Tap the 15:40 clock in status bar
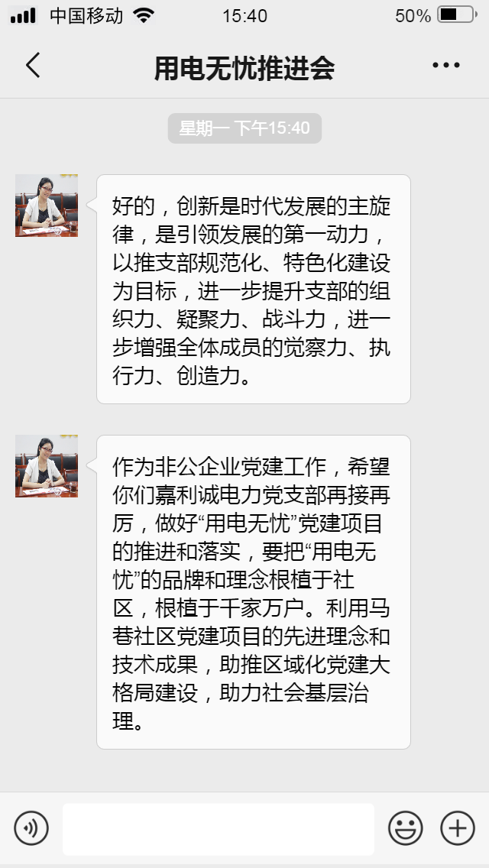Screen dimensions: 489x868 point(244,15)
